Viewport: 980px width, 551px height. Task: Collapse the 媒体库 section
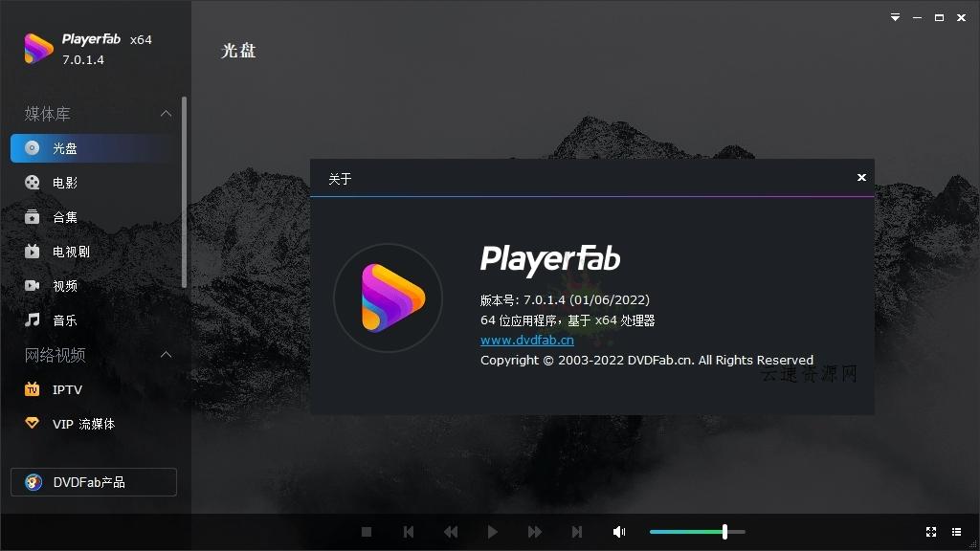[167, 114]
